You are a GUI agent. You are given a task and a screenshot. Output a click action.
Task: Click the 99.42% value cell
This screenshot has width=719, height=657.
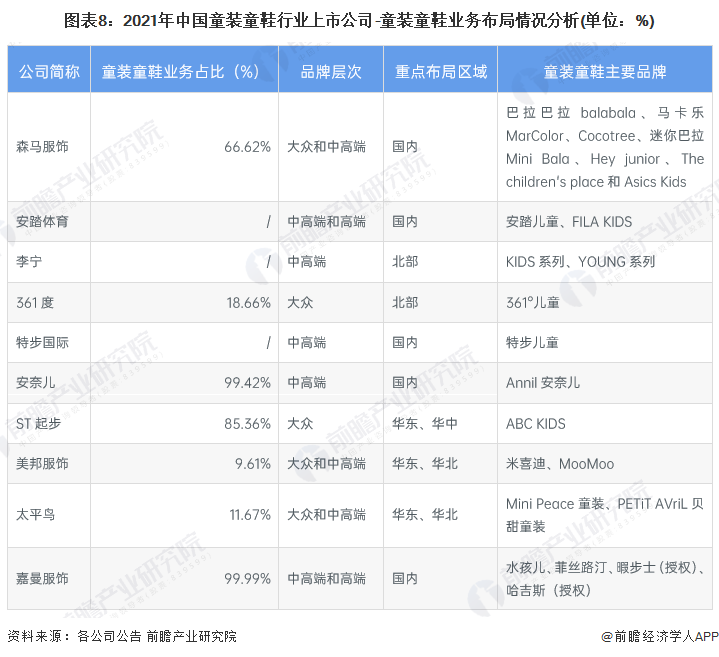pos(184,383)
